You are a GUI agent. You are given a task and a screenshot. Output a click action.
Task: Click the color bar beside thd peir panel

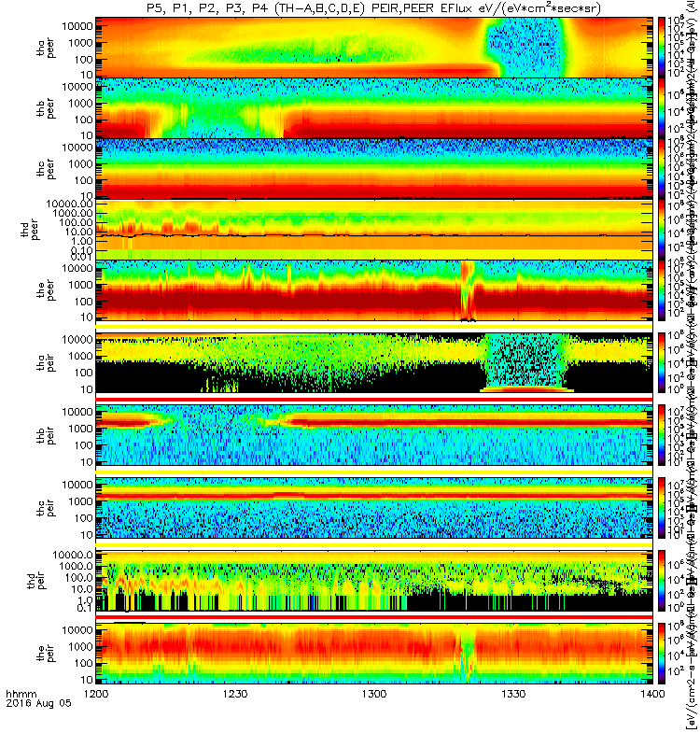[x=662, y=581]
